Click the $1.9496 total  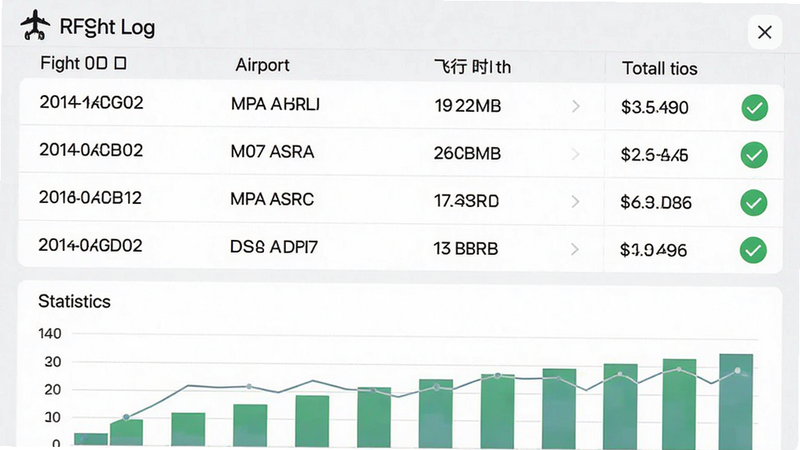click(654, 250)
